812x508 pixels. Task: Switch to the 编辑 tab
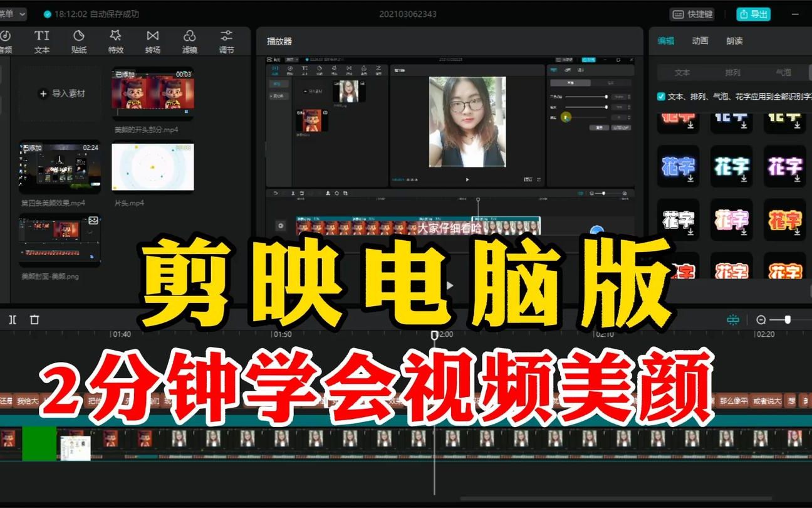pos(665,41)
